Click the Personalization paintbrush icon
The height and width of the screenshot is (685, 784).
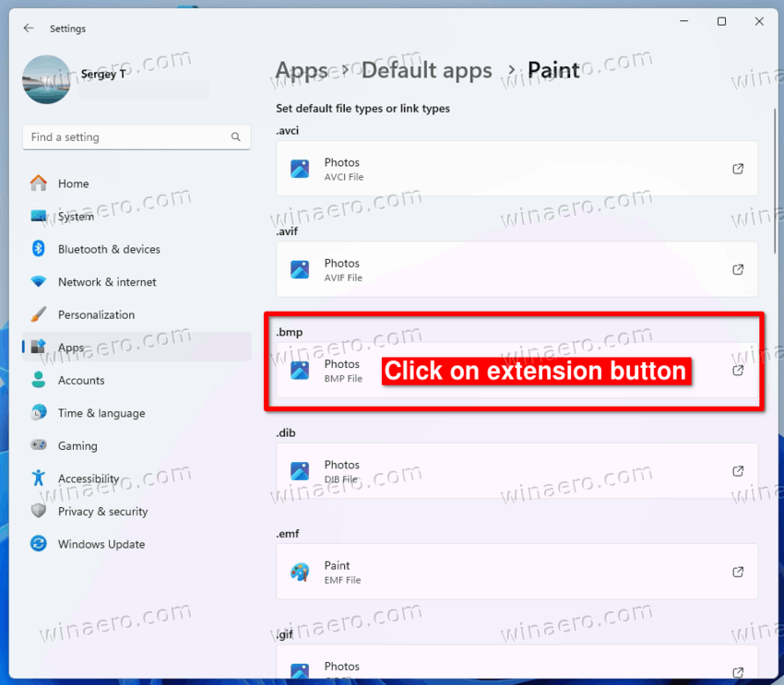pos(39,314)
